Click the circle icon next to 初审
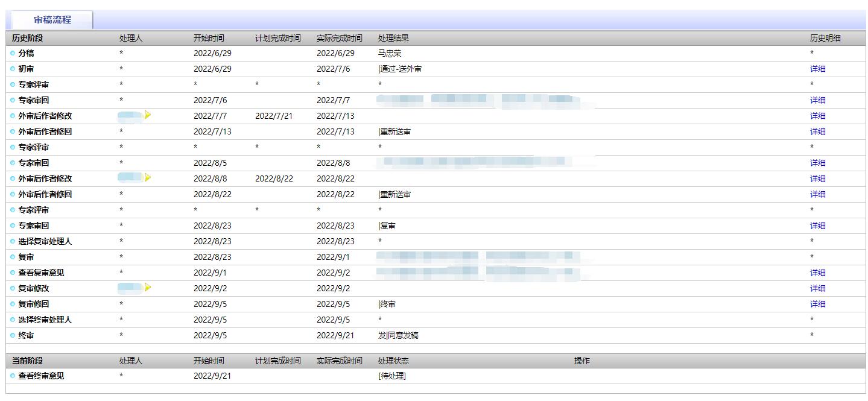Screen dimensions: 868x401 click(x=13, y=69)
